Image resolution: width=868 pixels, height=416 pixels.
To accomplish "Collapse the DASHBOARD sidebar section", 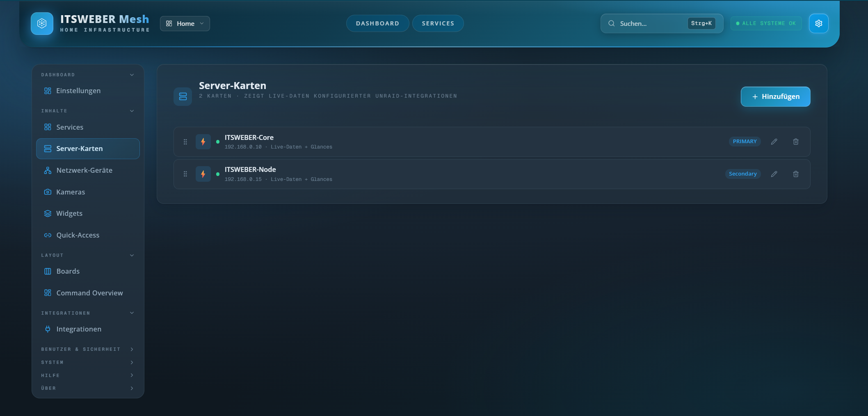I will (88, 75).
